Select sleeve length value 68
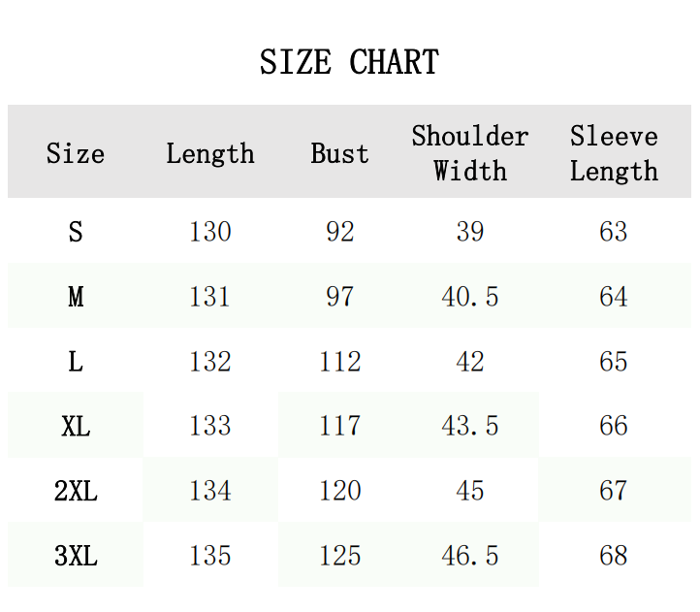This screenshot has width=700, height=612. [x=614, y=556]
